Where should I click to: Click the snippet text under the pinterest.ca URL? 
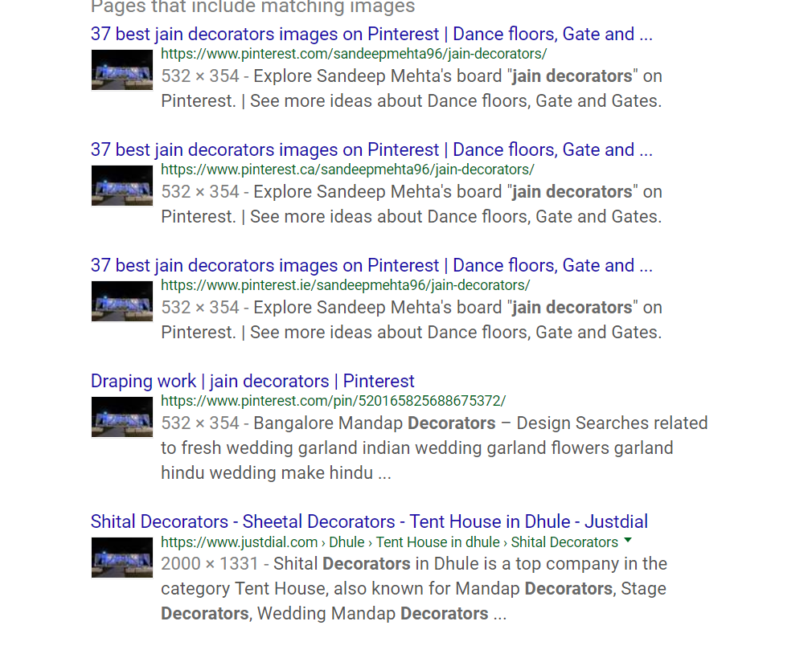412,204
